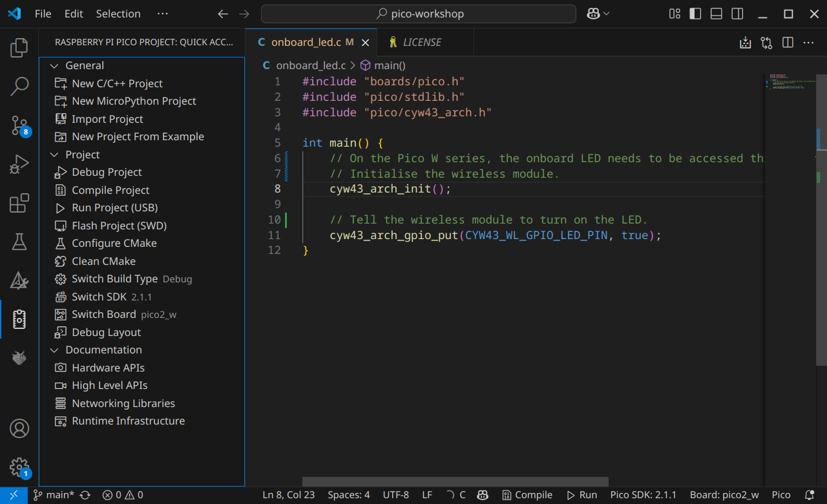Viewport: 827px width, 504px height.
Task: Select Import Project
Action: click(141, 119)
